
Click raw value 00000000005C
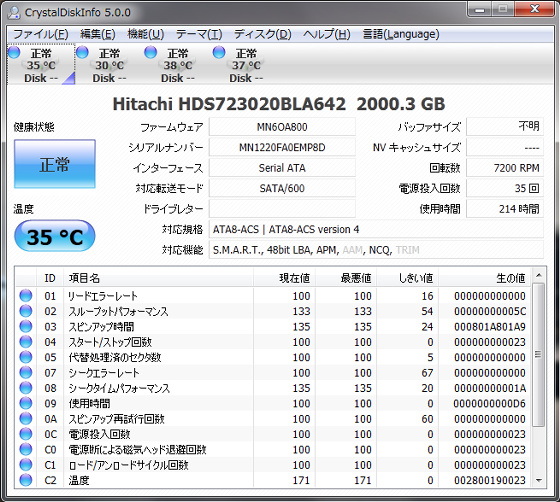coord(490,311)
